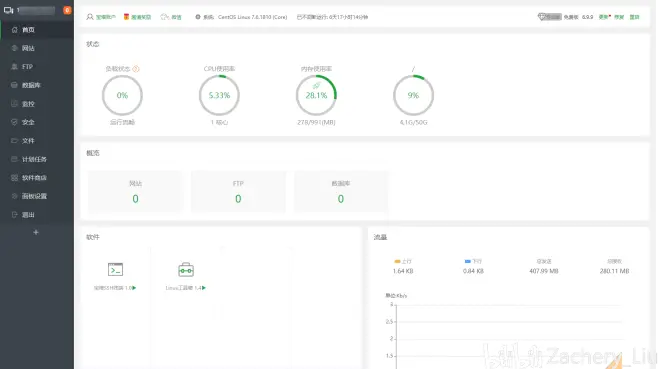This screenshot has width=660, height=369.
Task: Click the 流量 traffic section heading
Action: coord(380,237)
